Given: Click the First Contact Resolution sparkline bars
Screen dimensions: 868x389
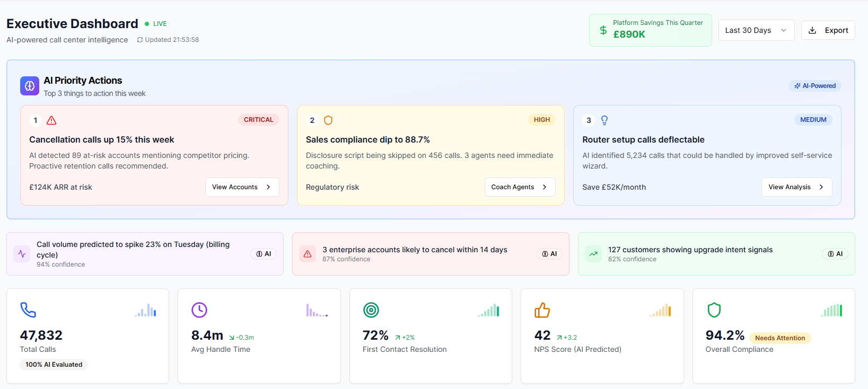Looking at the screenshot, I should tap(488, 310).
